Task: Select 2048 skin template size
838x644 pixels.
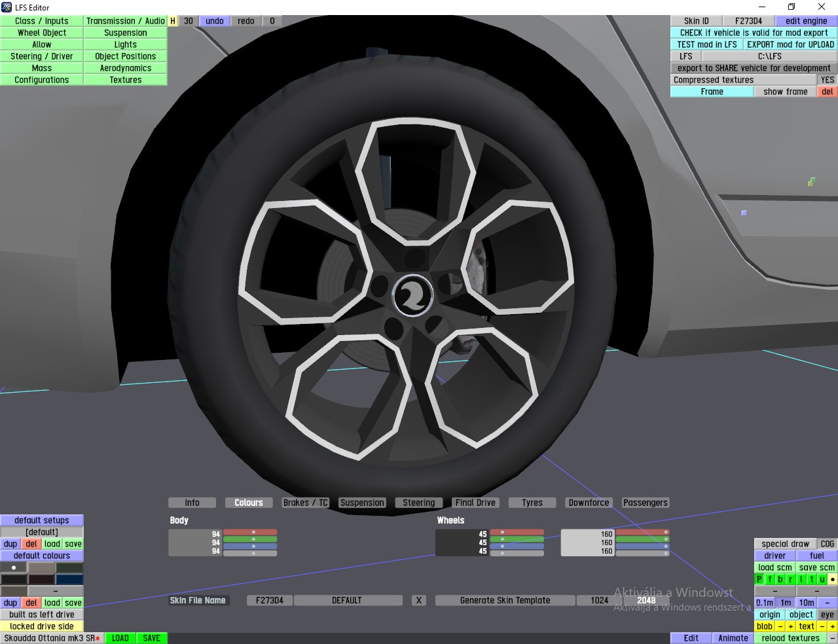Action: point(646,600)
